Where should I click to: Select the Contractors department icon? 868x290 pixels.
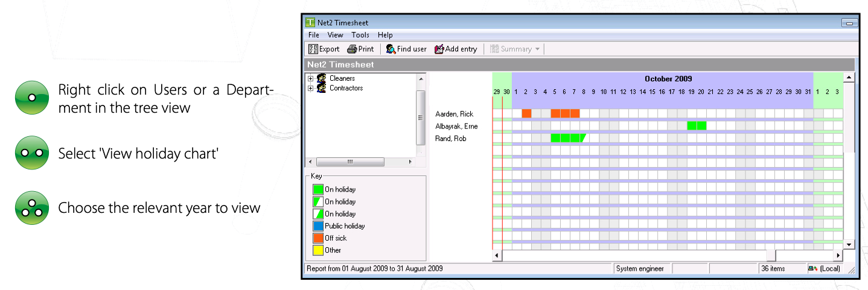click(x=321, y=88)
